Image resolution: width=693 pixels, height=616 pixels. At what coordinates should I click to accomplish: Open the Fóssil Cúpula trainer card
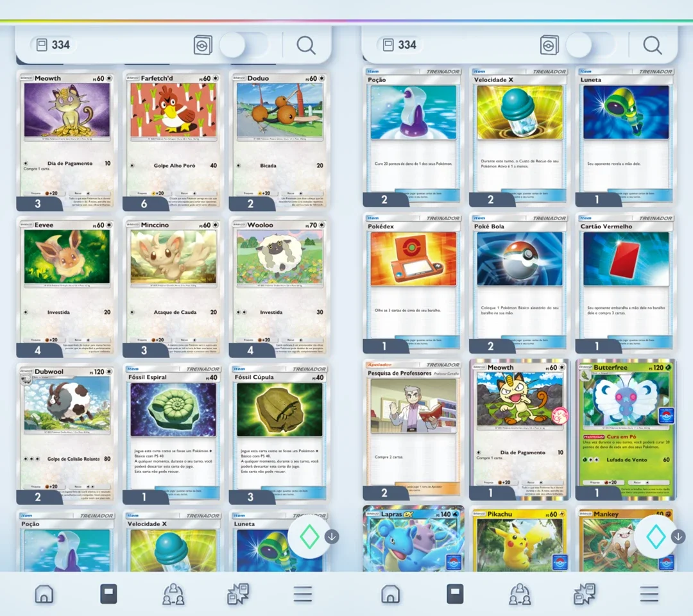[279, 434]
